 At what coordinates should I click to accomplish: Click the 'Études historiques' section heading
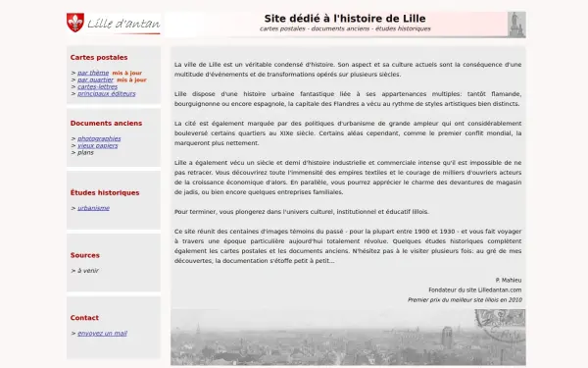pos(105,192)
